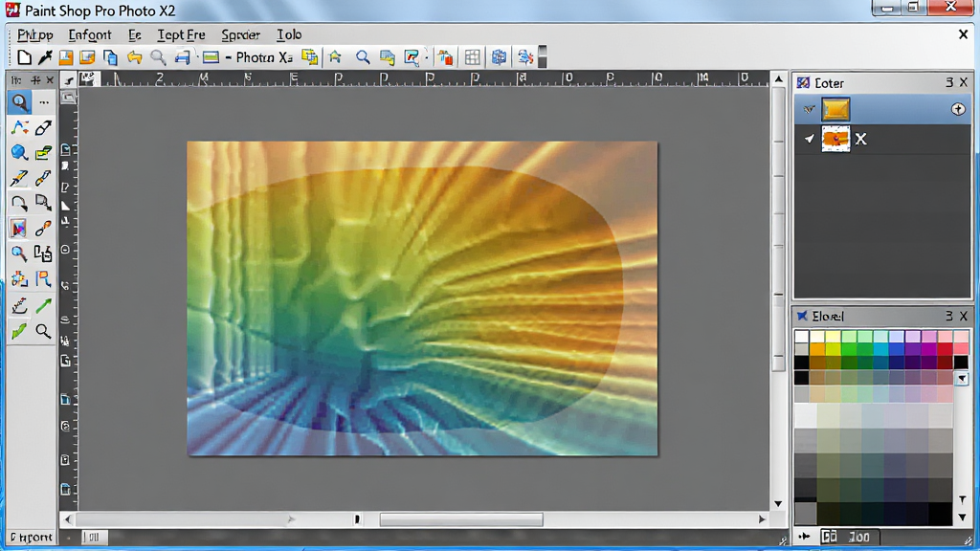Click the horizontal scrollbar thumb below canvas

point(461,519)
